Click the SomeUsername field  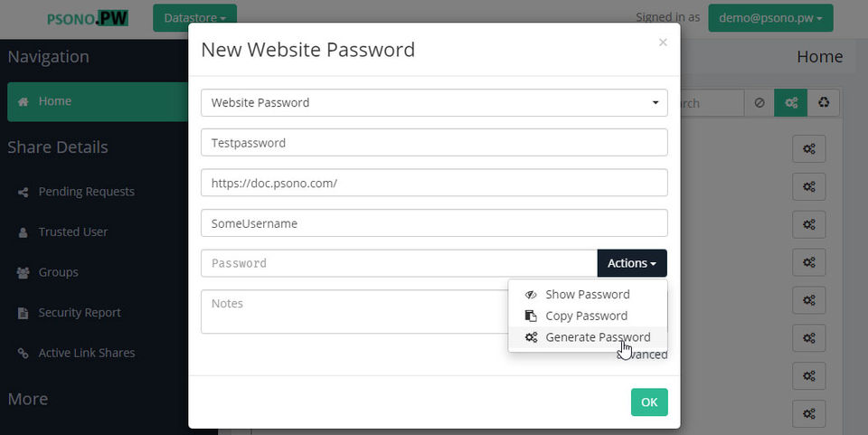[x=434, y=222]
